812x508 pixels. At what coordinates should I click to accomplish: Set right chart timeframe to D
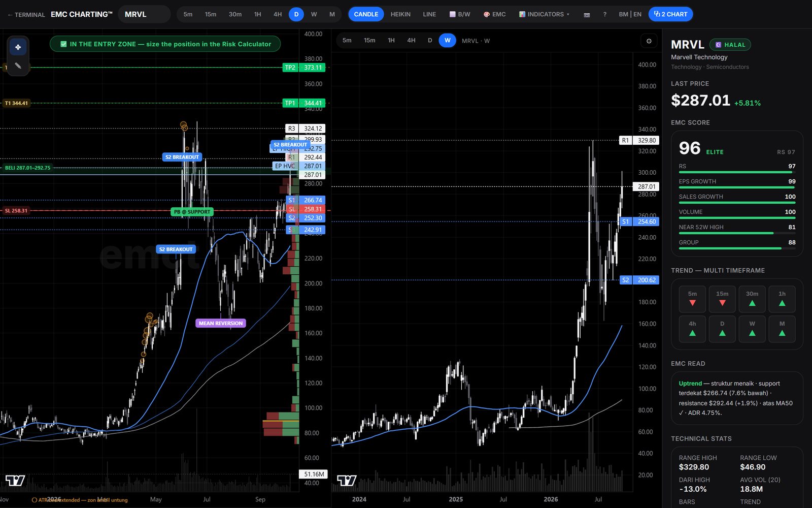(x=430, y=41)
